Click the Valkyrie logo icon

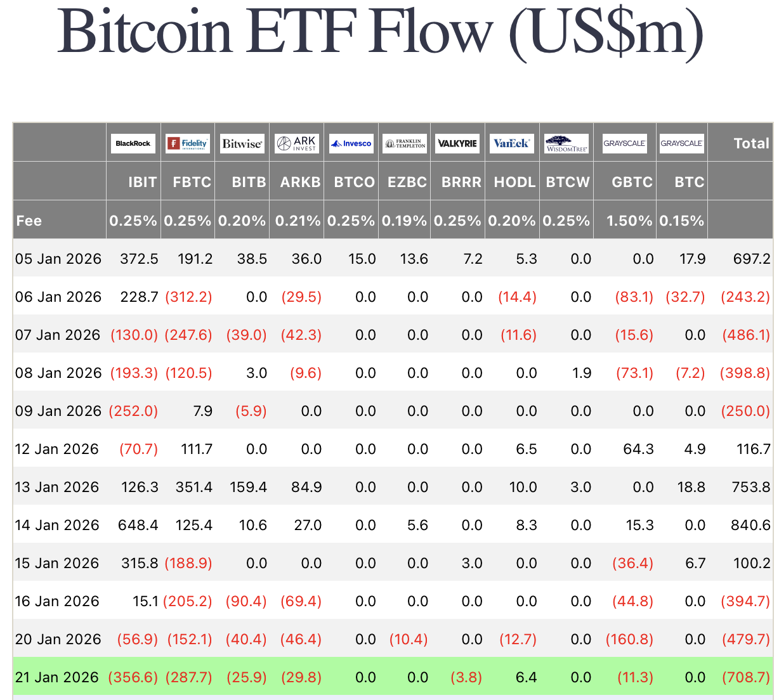tap(457, 143)
